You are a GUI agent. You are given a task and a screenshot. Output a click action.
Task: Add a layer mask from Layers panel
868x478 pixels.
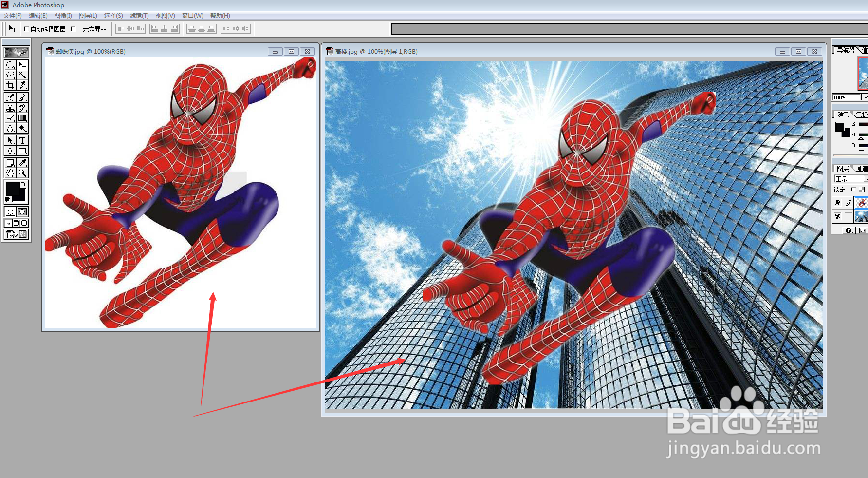tap(862, 230)
